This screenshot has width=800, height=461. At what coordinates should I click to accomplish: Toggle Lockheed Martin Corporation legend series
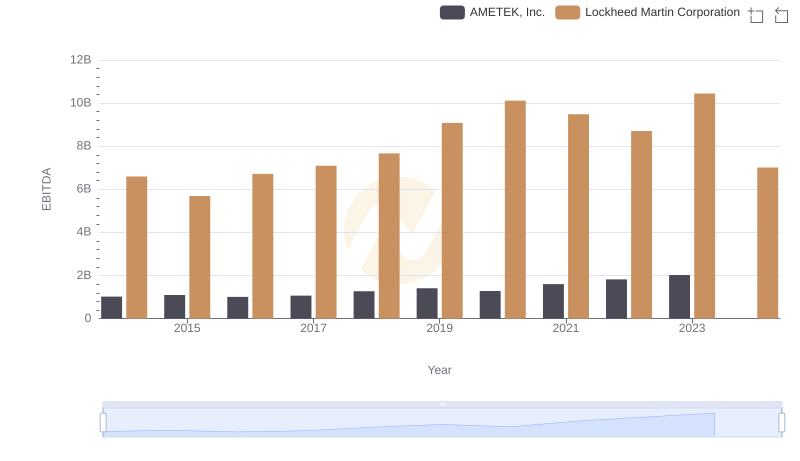tap(647, 12)
